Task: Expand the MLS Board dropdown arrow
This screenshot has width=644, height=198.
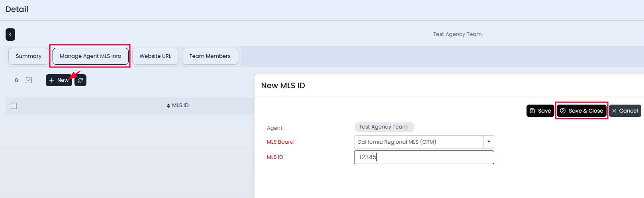Action: click(x=489, y=142)
